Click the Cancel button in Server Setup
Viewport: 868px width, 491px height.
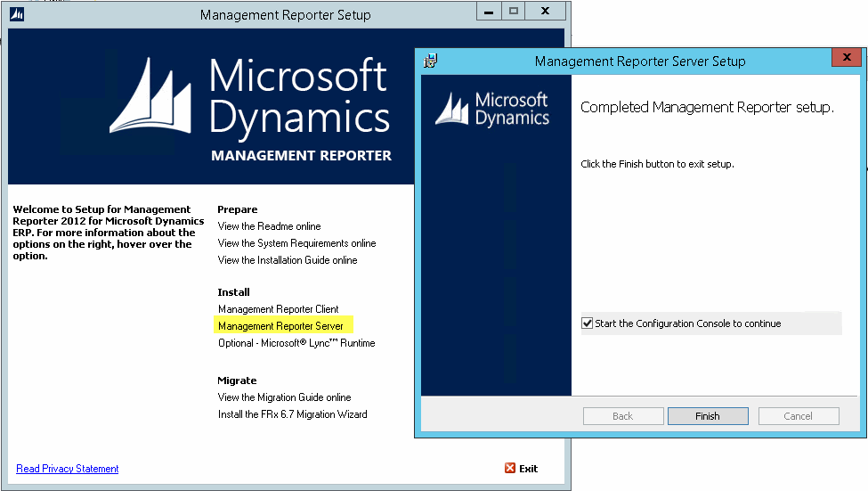point(799,416)
